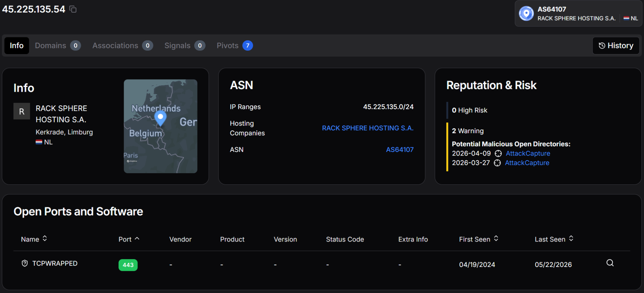This screenshot has height=293, width=644.
Task: Click the First Seen date 04/19/2024
Action: pyautogui.click(x=477, y=265)
